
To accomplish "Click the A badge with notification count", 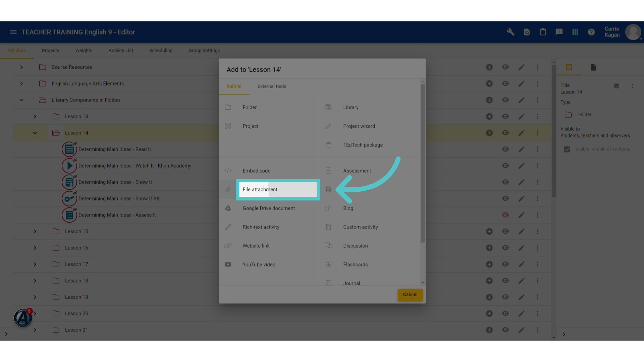I will tap(23, 317).
